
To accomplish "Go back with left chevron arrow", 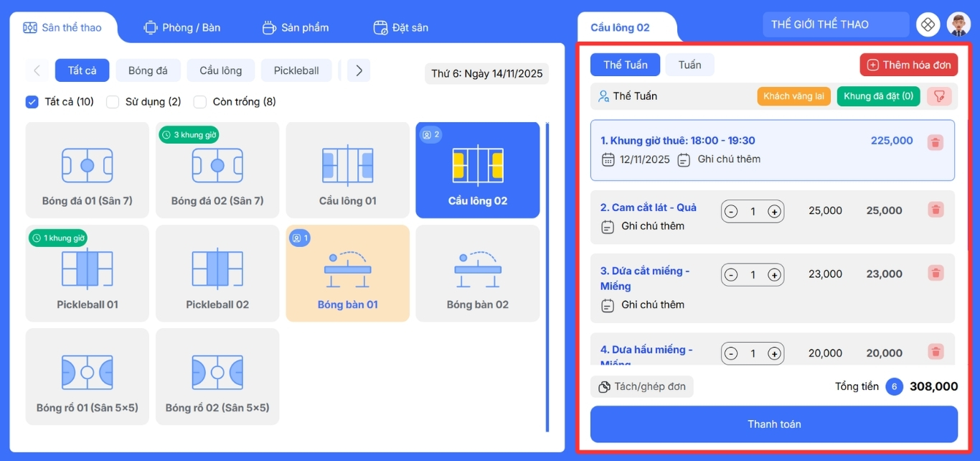I will pyautogui.click(x=37, y=70).
